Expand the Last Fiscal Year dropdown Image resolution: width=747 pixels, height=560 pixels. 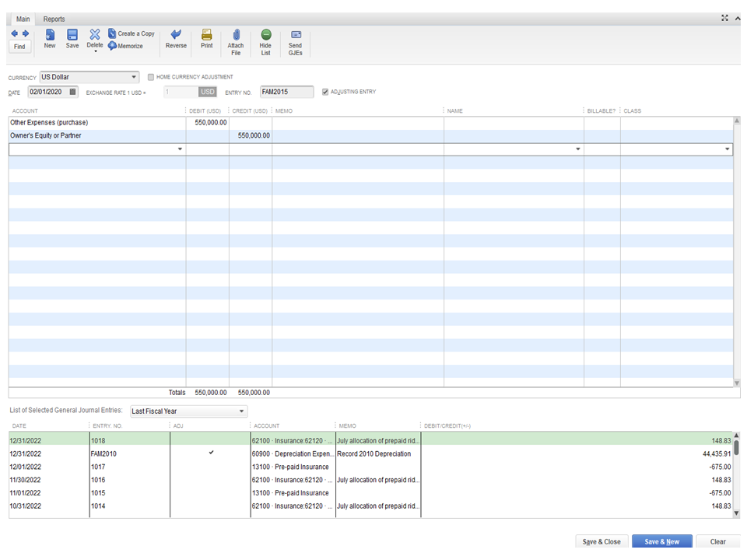(241, 411)
